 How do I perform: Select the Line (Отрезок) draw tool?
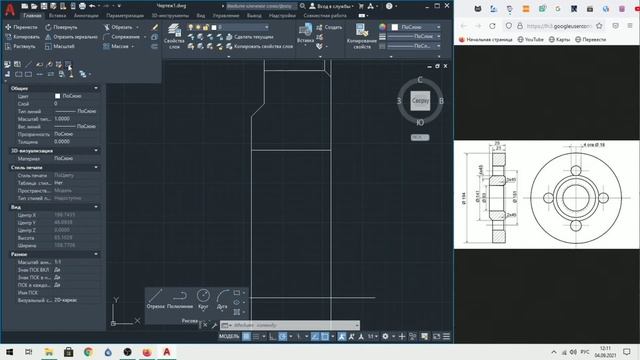pyautogui.click(x=155, y=299)
